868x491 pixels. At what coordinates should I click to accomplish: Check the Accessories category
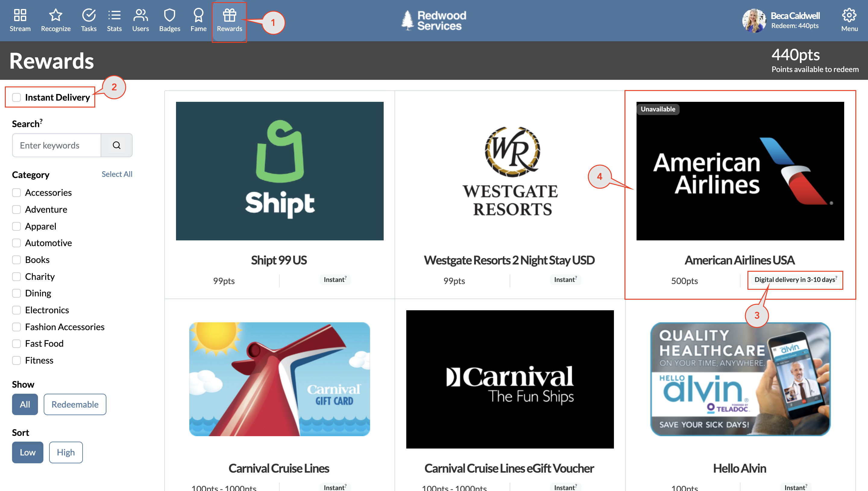point(16,192)
